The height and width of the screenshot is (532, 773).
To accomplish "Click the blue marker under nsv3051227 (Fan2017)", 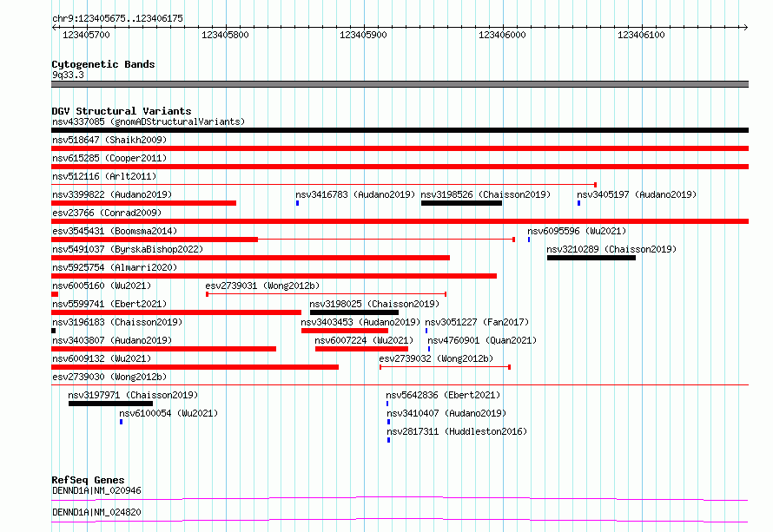I will [426, 331].
